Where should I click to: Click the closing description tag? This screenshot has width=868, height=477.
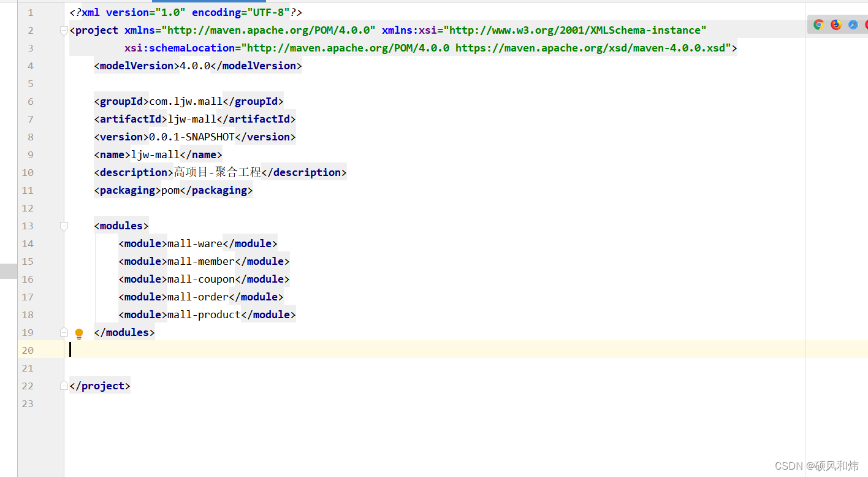(304, 172)
